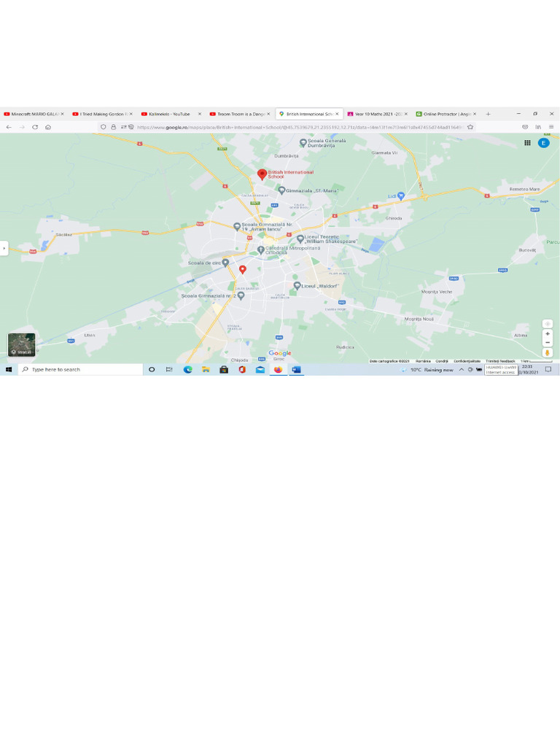Select the Lidl shopping cart marker

tap(401, 196)
